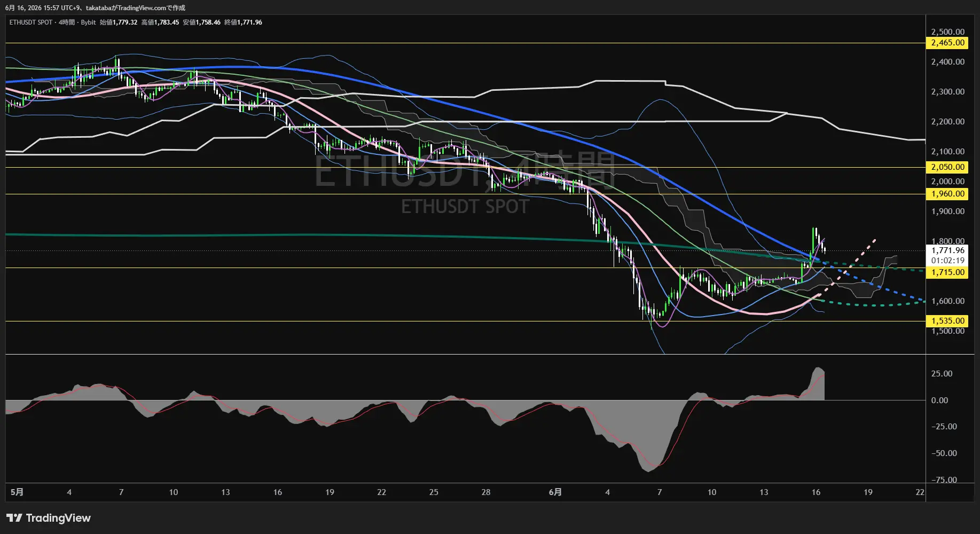Select the 高値 1,783.45 high value
The width and height of the screenshot is (980, 534).
(x=160, y=22)
